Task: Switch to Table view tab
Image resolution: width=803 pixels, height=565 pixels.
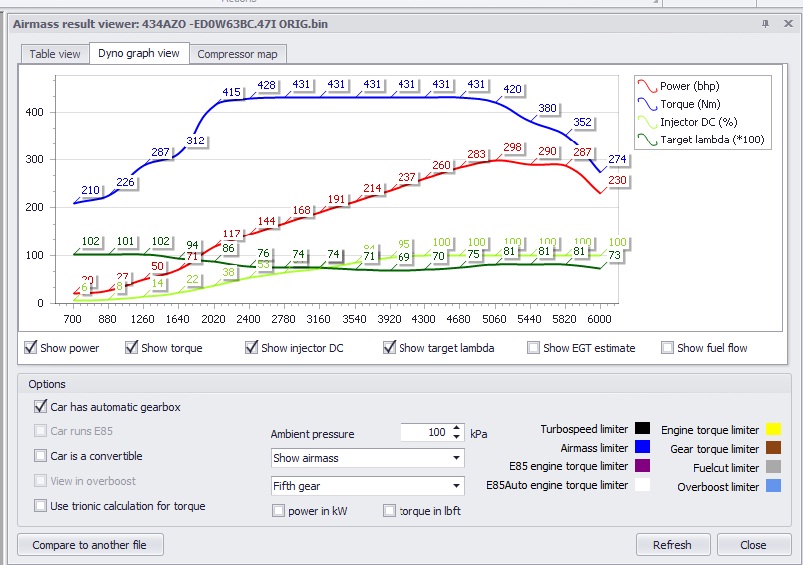Action: point(55,54)
